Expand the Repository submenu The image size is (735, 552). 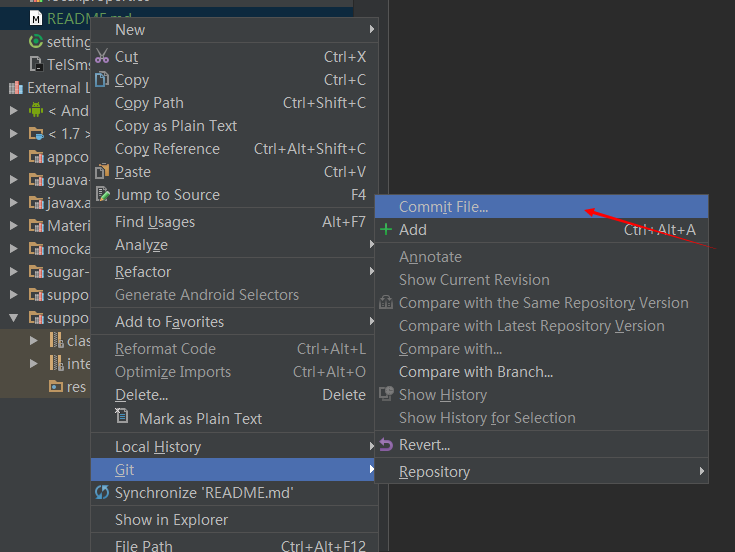click(x=702, y=472)
